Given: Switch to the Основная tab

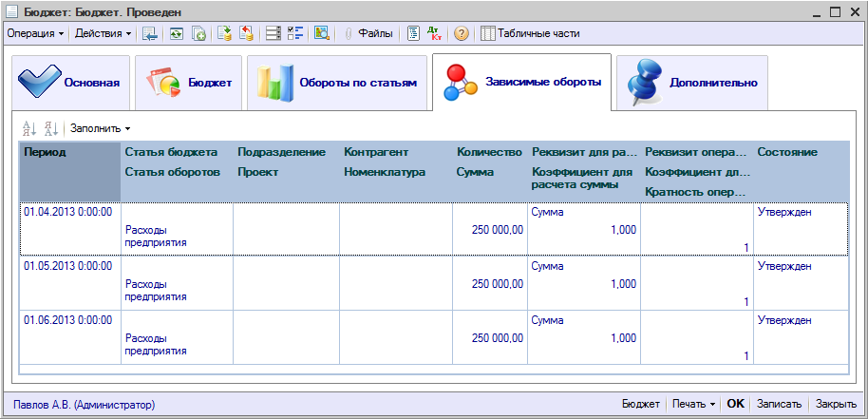Looking at the screenshot, I should pyautogui.click(x=71, y=84).
